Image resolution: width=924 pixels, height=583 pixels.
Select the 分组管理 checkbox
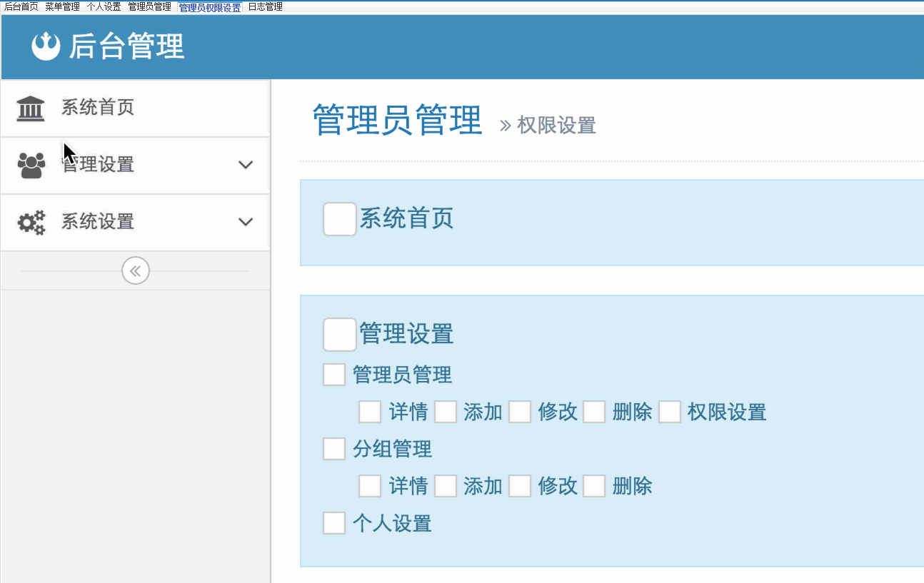(x=334, y=449)
